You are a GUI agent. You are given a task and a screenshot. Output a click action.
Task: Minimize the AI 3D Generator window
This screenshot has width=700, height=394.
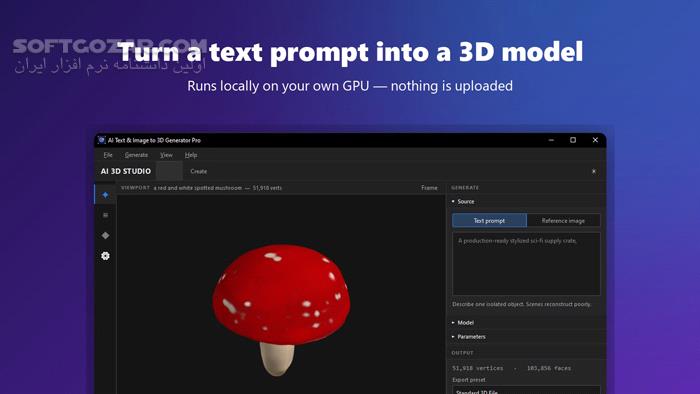pyautogui.click(x=551, y=140)
